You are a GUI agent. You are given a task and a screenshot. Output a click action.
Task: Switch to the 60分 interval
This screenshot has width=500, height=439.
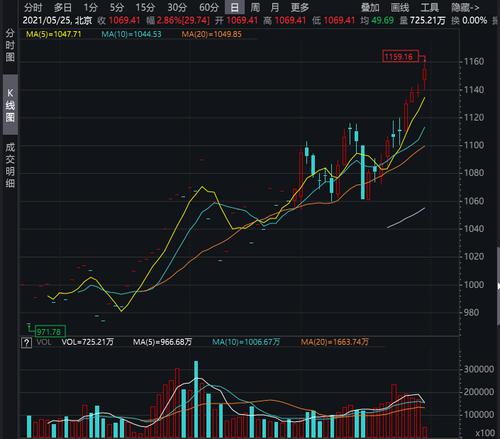pyautogui.click(x=209, y=7)
